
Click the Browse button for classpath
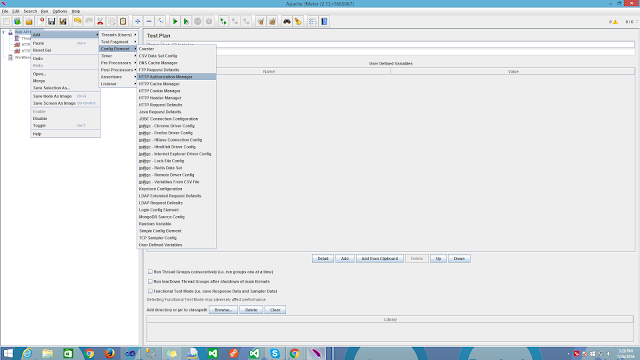click(x=223, y=310)
